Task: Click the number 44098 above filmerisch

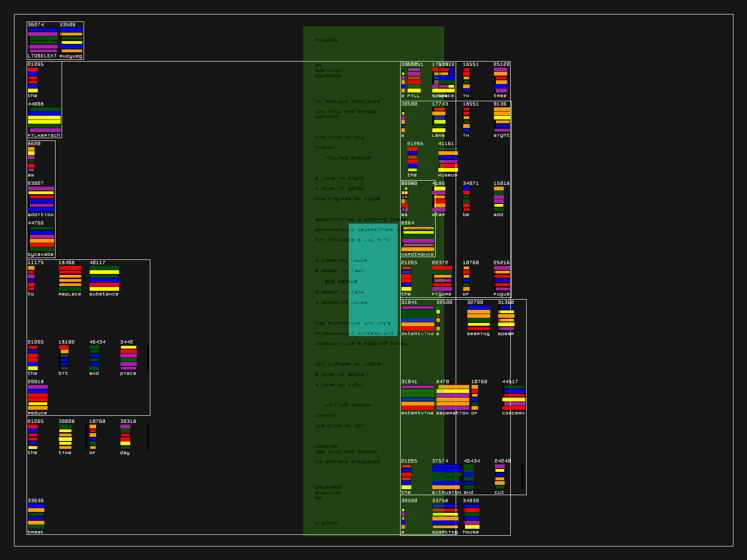Action: (x=36, y=104)
